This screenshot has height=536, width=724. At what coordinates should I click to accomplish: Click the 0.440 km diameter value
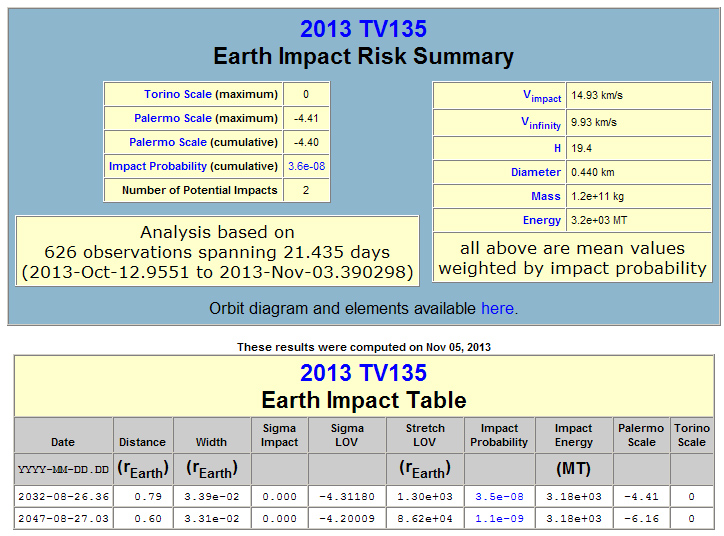pyautogui.click(x=592, y=172)
